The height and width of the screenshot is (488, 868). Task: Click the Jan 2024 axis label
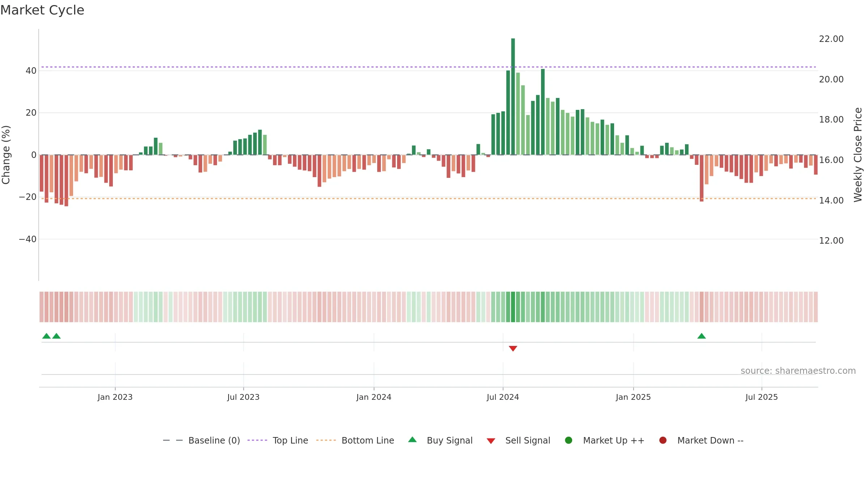click(374, 397)
